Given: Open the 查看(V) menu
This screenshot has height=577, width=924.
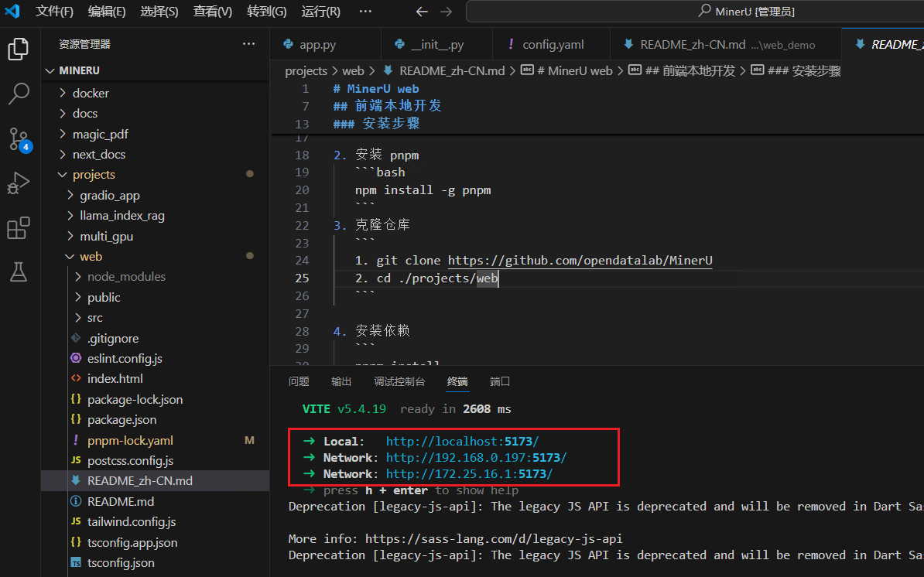Looking at the screenshot, I should click(x=213, y=11).
